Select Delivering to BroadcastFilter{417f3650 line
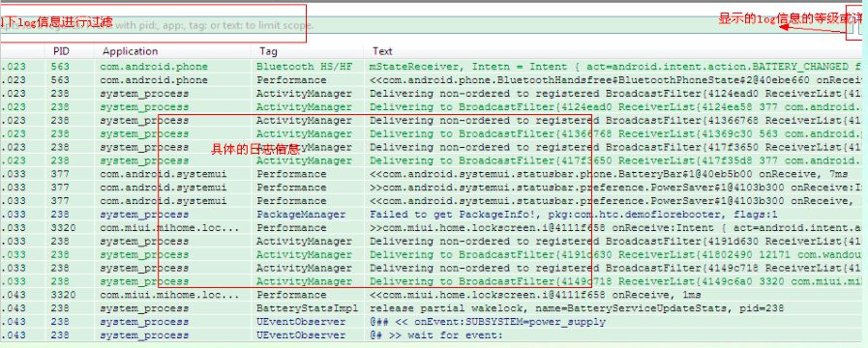The image size is (868, 348). click(615, 160)
